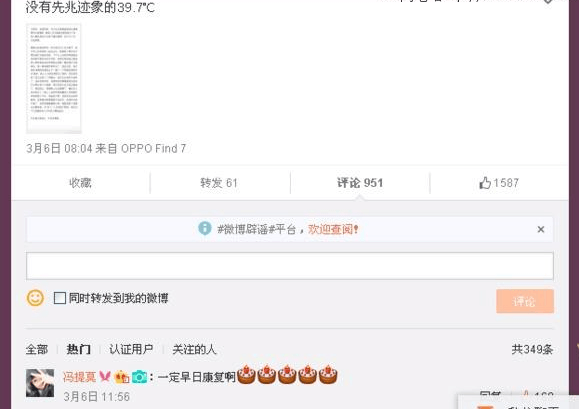Dismiss the 微博辟谣 notice with X
Screen dimensions: 579x409
coord(541,230)
